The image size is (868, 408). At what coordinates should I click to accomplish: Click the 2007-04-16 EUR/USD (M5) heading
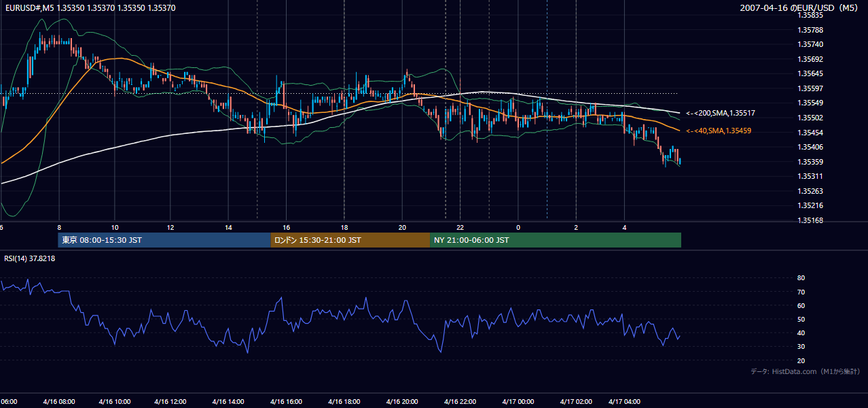[x=799, y=7]
